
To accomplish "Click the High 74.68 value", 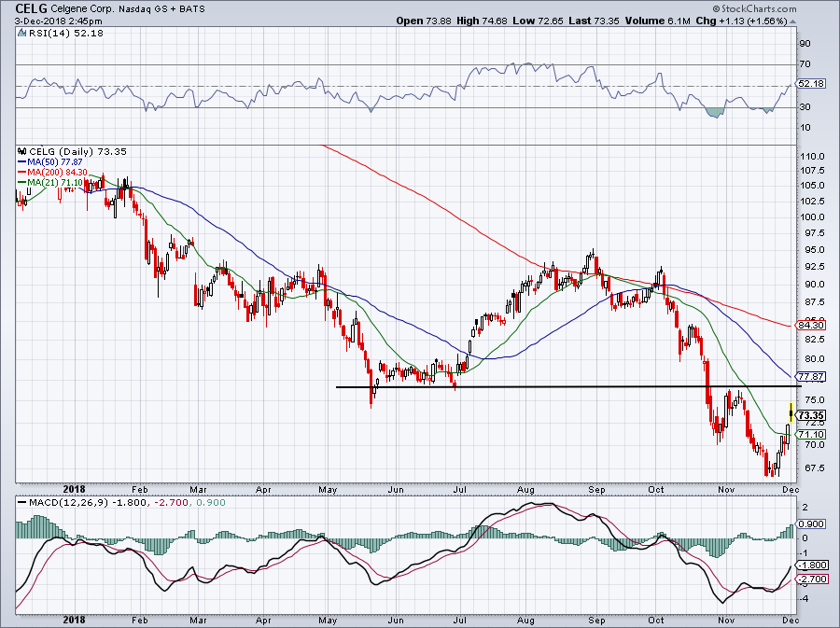I will [x=482, y=21].
